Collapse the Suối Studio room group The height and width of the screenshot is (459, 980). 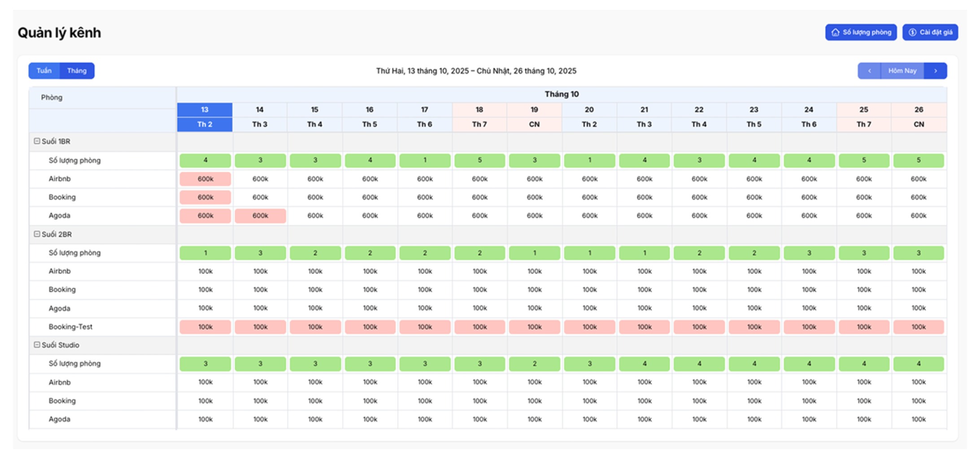click(x=37, y=345)
